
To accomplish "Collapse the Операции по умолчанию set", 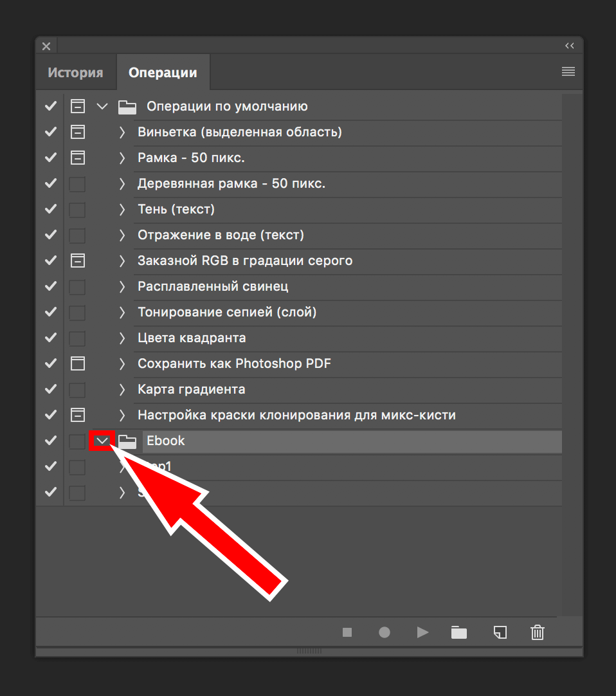I will (x=102, y=106).
